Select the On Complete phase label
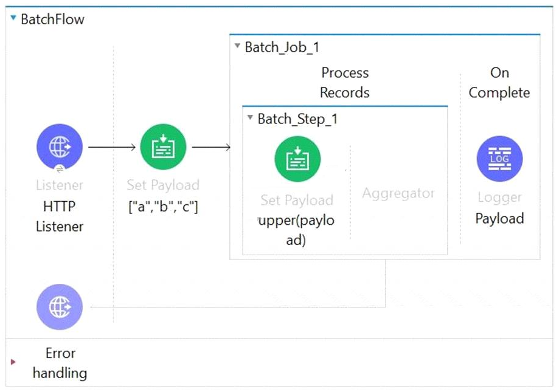Image resolution: width=559 pixels, height=392 pixels. (499, 83)
